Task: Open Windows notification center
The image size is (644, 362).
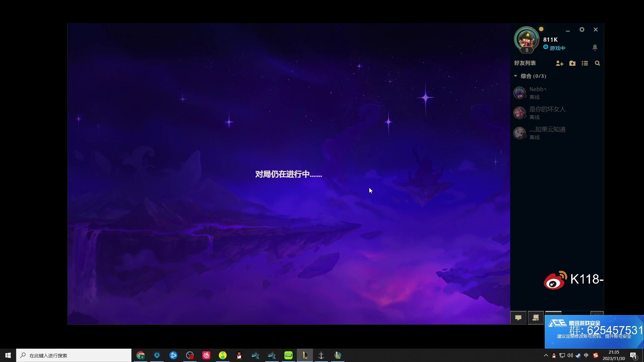Action: (633, 355)
